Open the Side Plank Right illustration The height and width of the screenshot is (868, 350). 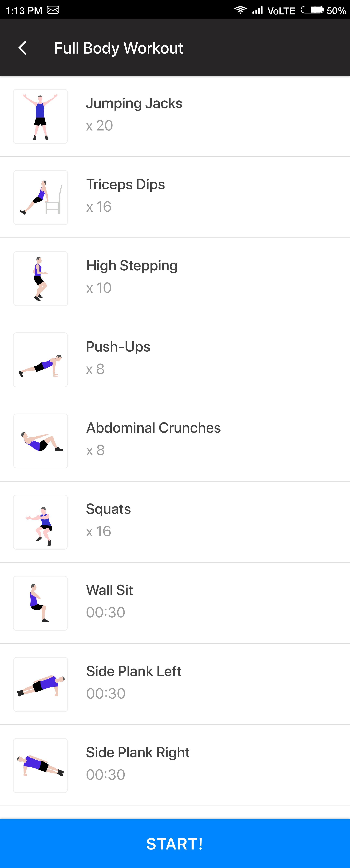[x=40, y=766]
